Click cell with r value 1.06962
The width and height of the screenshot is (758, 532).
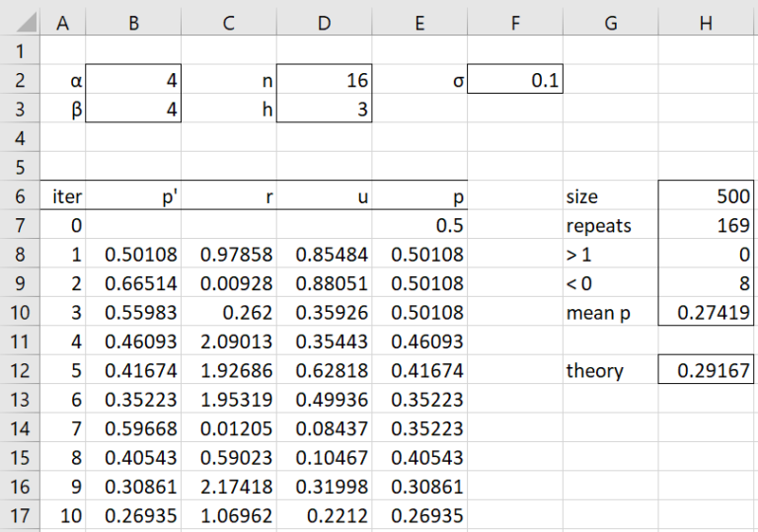pos(229,515)
